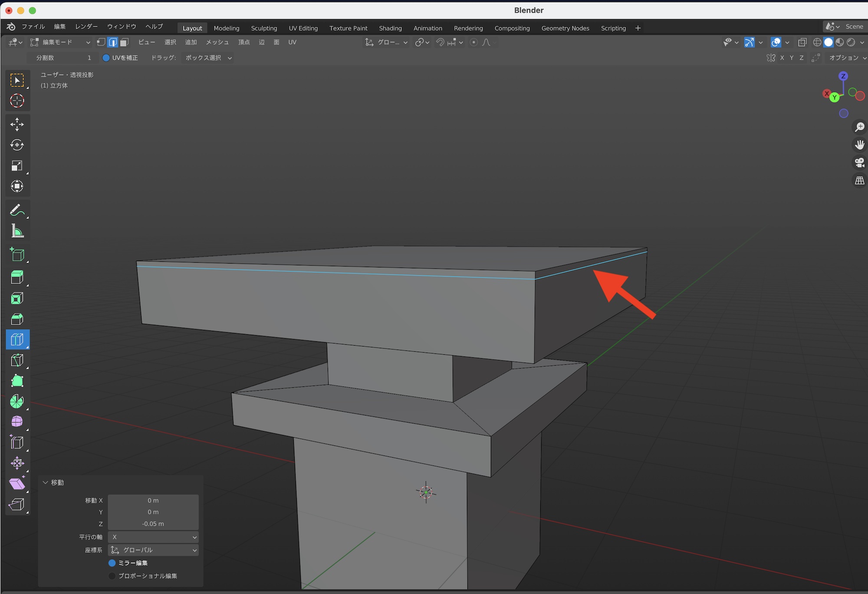Image resolution: width=868 pixels, height=594 pixels.
Task: Open the メッシュ menu
Action: [217, 42]
